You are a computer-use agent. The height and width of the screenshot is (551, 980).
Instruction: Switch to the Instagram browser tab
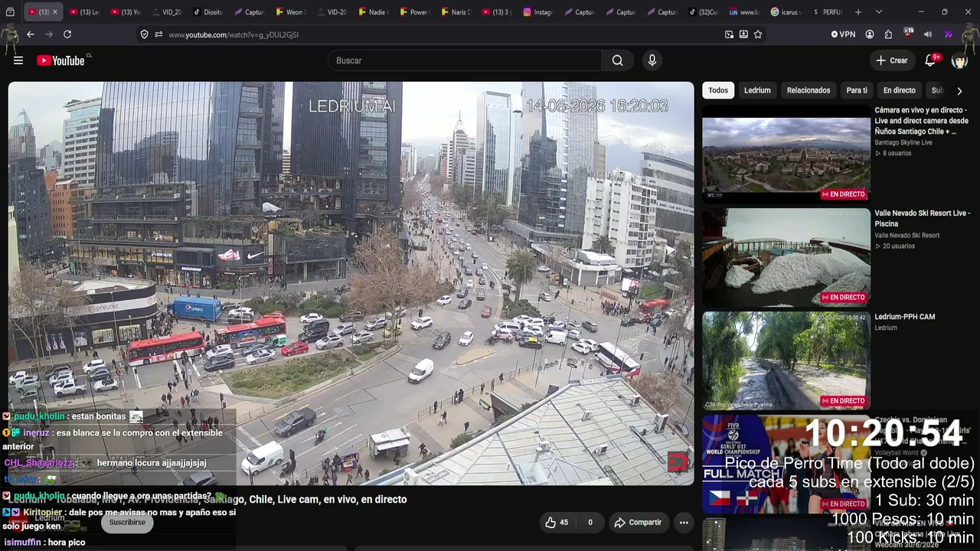538,12
